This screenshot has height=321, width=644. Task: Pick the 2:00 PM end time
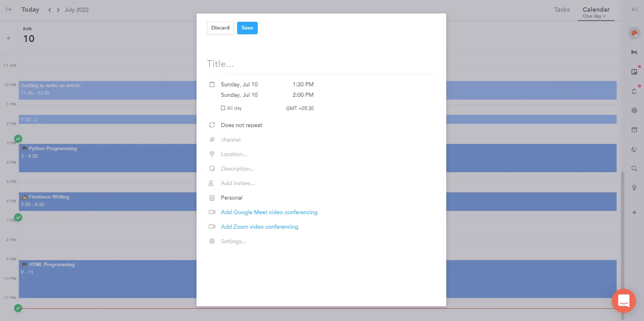(303, 95)
